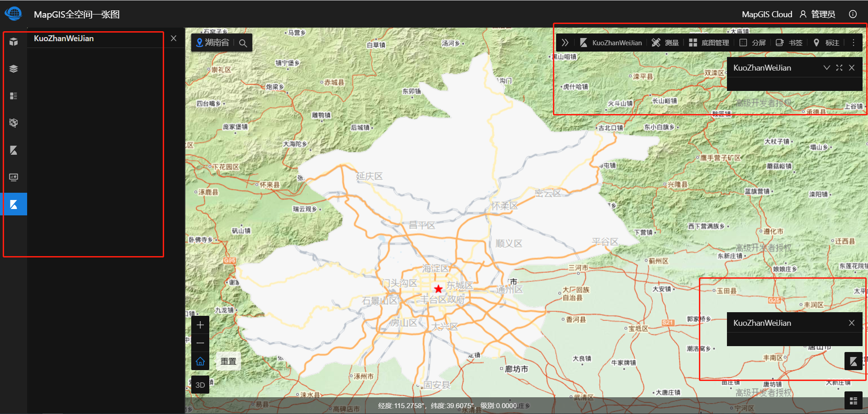
Task: Open the 测量 measurement tool
Action: pyautogui.click(x=665, y=42)
